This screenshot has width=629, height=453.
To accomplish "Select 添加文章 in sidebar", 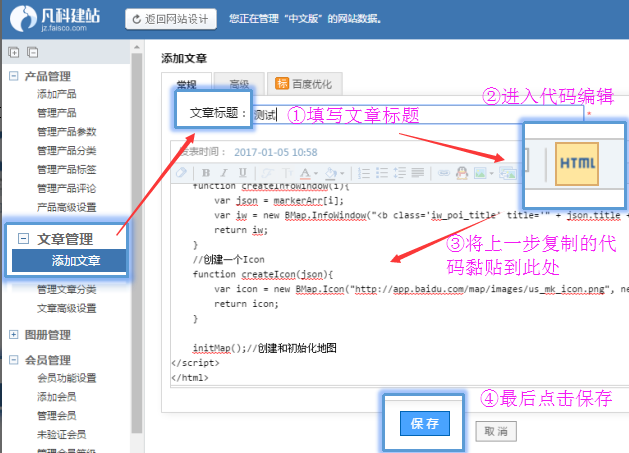I will point(69,261).
